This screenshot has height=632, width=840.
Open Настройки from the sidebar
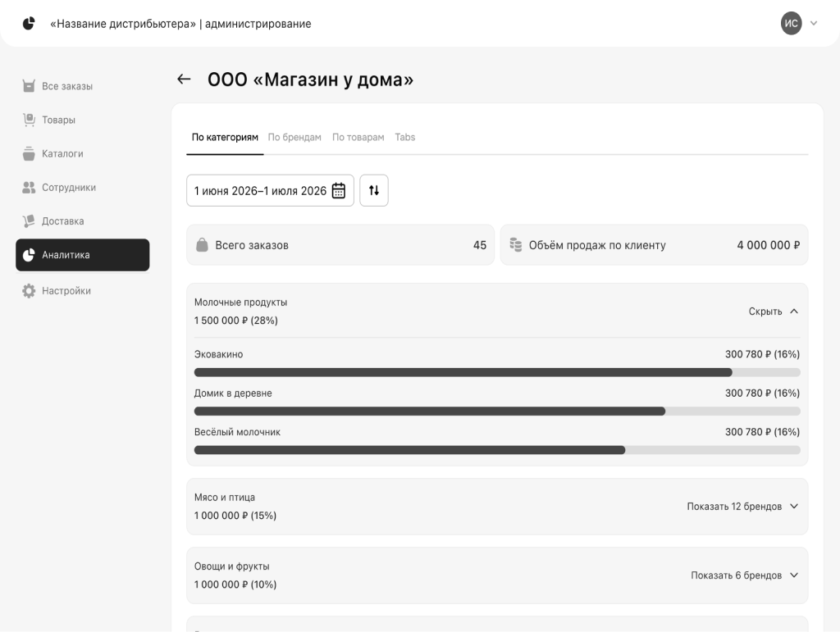[83, 290]
